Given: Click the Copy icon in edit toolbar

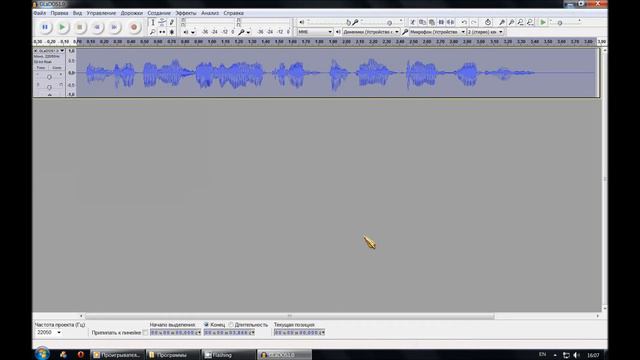Looking at the screenshot, I should coord(422,22).
